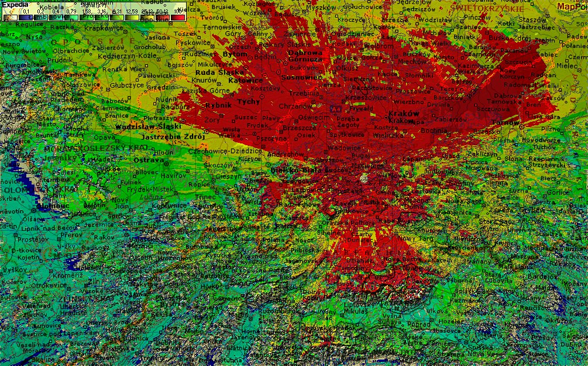588x366 pixels.
Task: Click the white transmitter site marker
Action: 363,177
